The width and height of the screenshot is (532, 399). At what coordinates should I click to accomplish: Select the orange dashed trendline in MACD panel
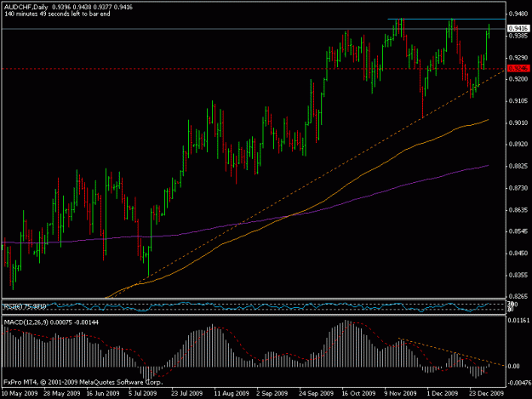click(451, 352)
